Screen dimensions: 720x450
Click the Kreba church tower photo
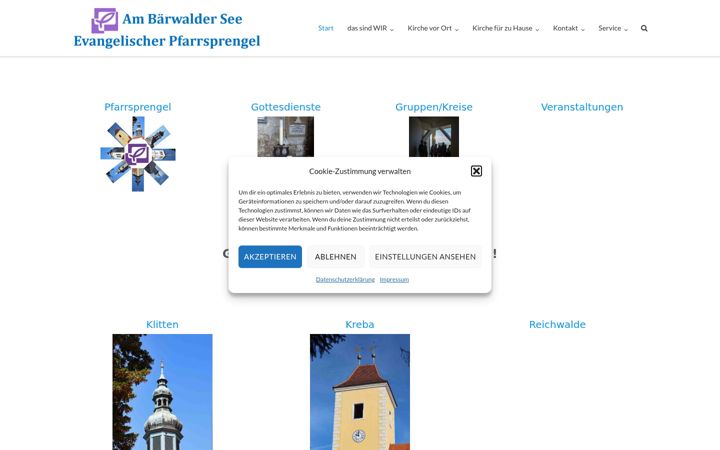tap(360, 392)
